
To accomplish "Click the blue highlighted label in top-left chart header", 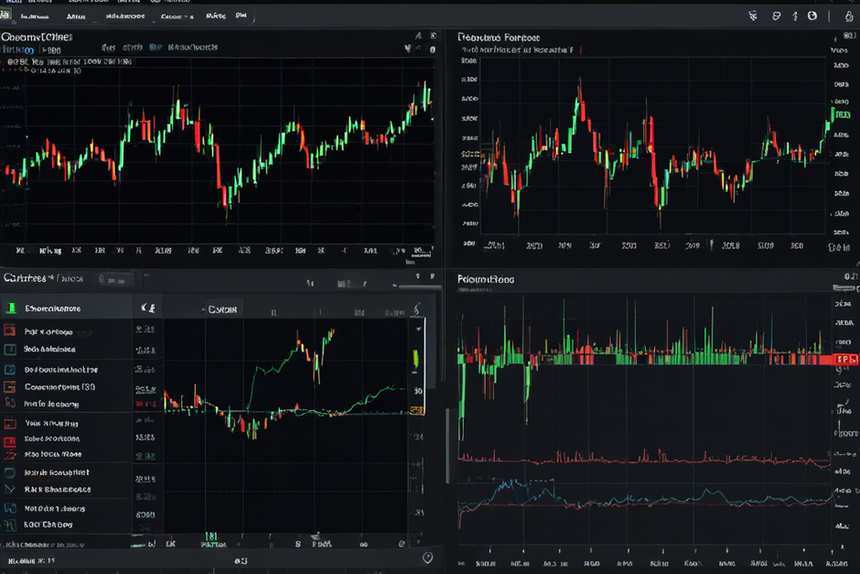I will click(156, 47).
